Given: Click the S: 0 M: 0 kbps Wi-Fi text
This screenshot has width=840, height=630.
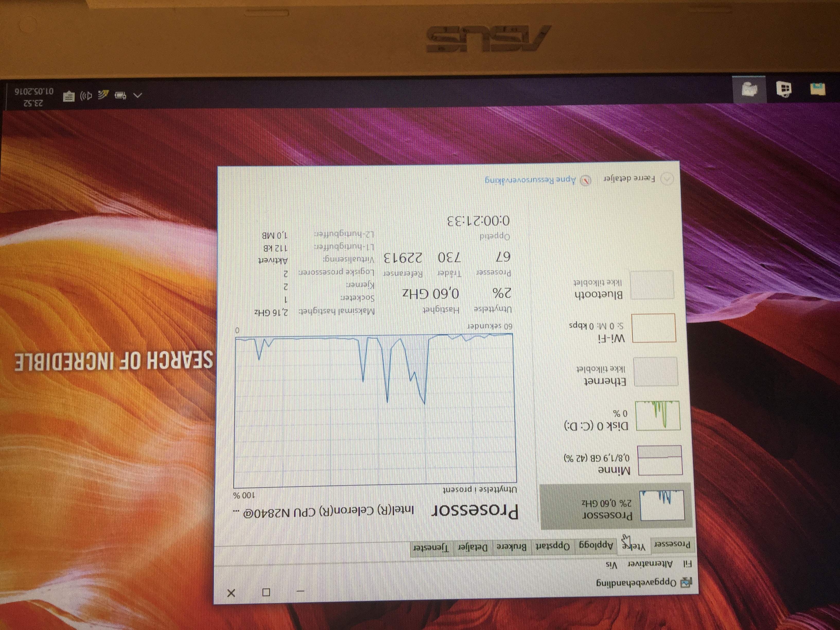Looking at the screenshot, I should point(596,326).
